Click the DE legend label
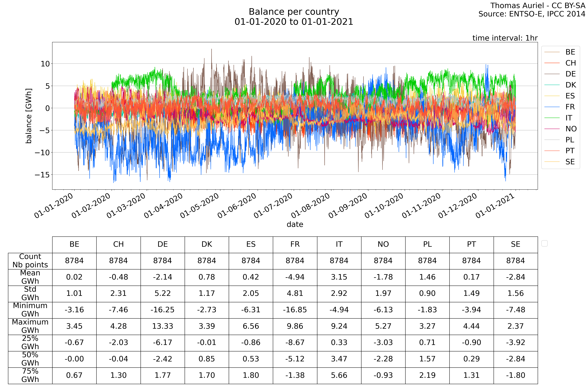 click(570, 74)
